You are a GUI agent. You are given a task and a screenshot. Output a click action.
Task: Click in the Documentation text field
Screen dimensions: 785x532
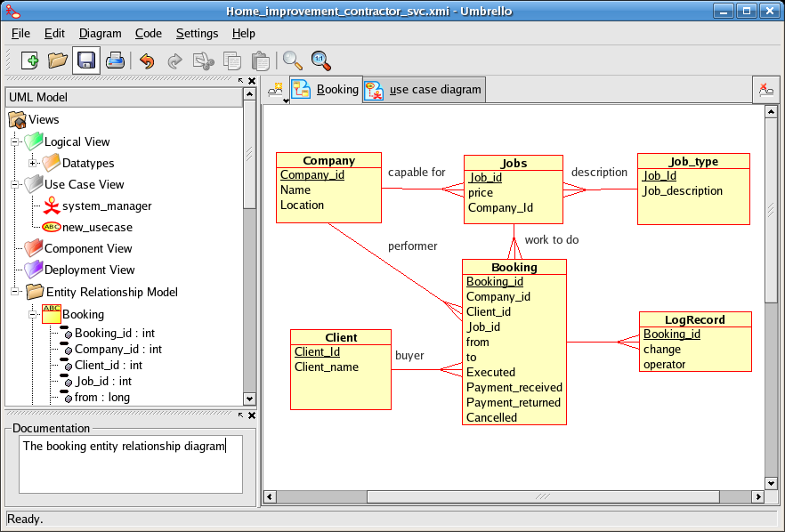[131, 464]
